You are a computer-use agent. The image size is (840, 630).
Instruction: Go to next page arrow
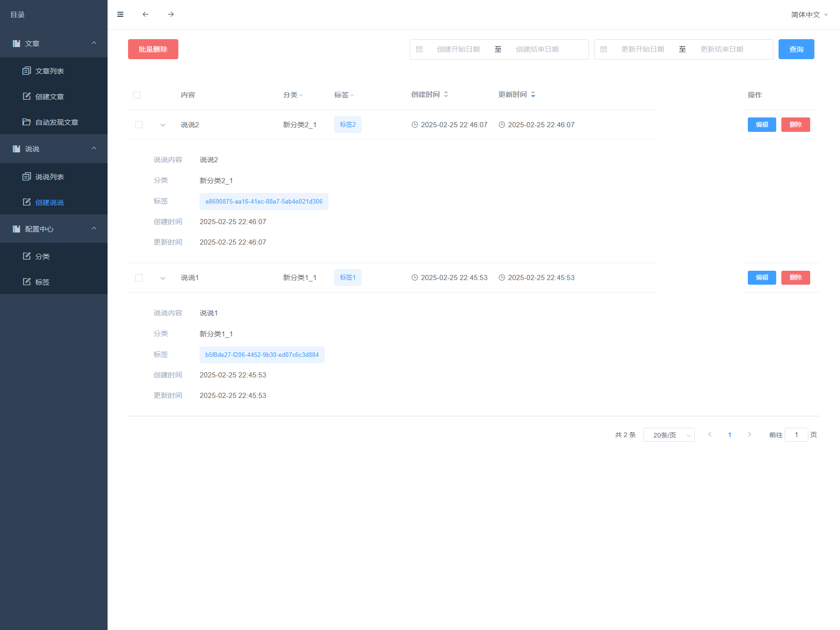click(x=749, y=435)
